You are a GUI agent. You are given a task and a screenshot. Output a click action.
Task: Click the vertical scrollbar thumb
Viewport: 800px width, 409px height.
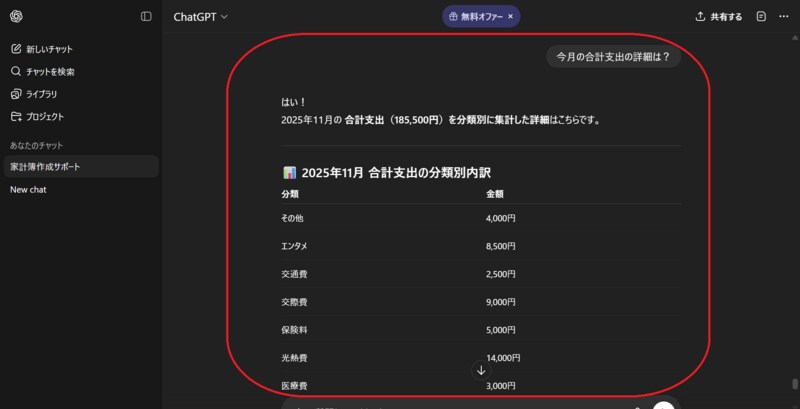click(795, 383)
